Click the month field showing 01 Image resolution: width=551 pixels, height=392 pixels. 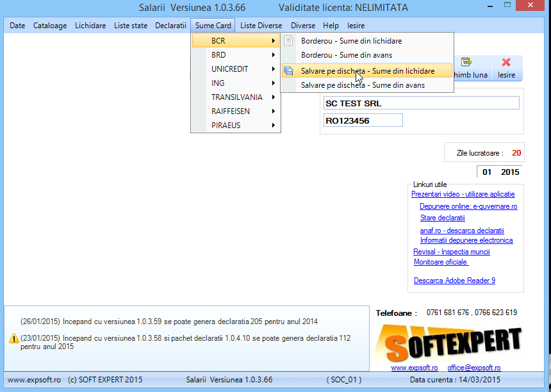coord(487,172)
